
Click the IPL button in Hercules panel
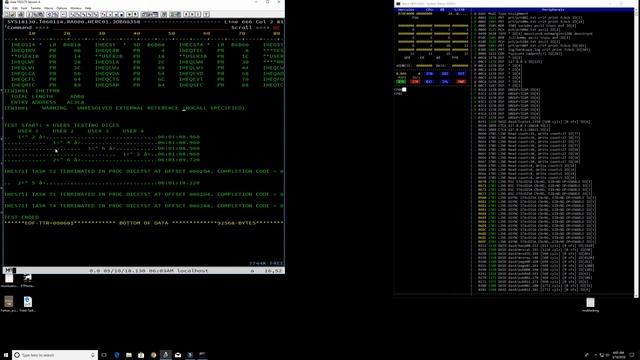[445, 82]
